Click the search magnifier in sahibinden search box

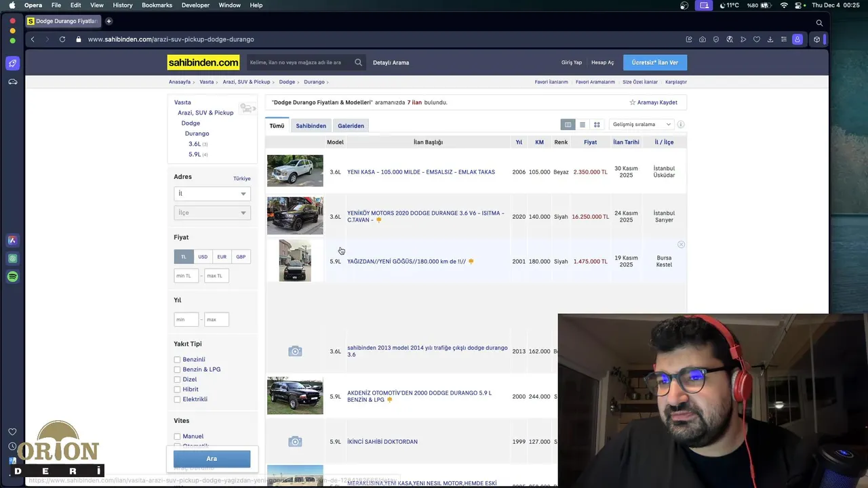point(358,62)
